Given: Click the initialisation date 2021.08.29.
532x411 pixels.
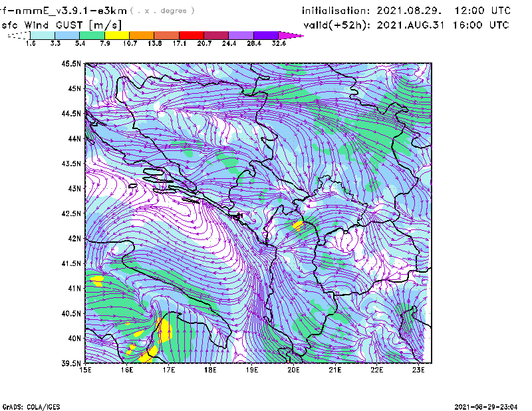Looking at the screenshot, I should 409,11.
